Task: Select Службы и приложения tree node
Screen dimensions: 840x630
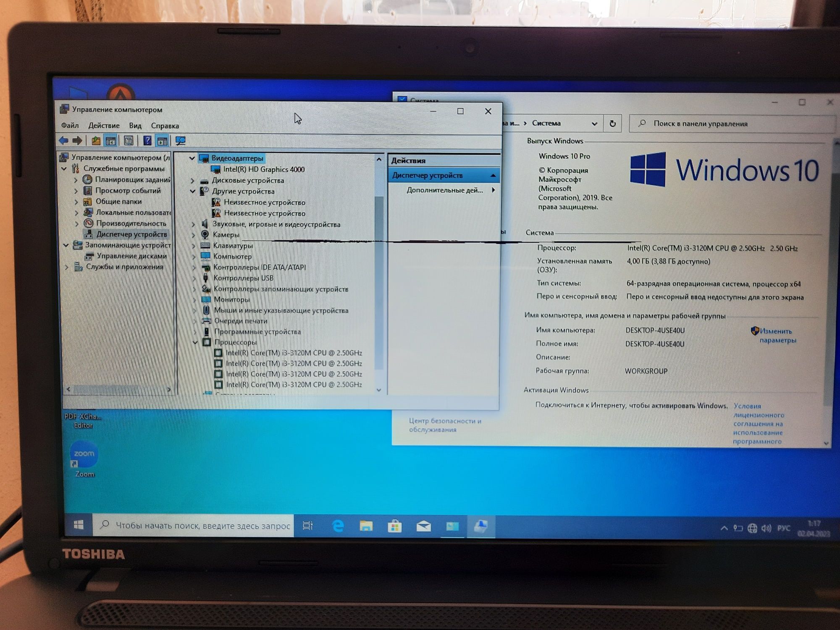Action: click(x=124, y=267)
